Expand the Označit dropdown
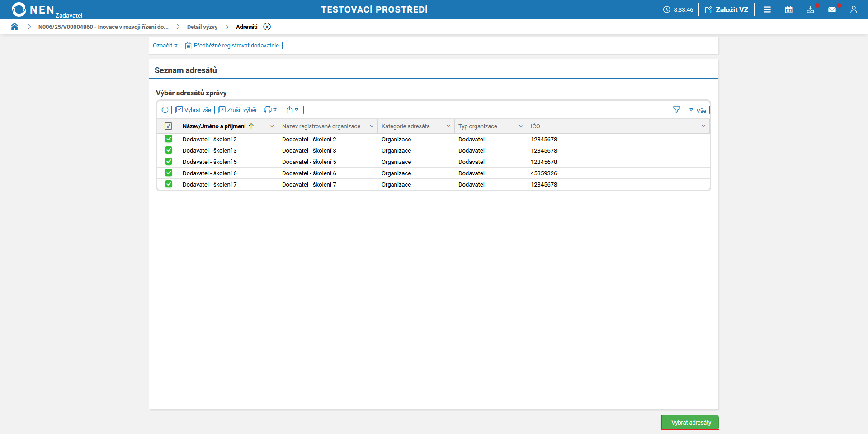The height and width of the screenshot is (434, 868). pyautogui.click(x=165, y=46)
